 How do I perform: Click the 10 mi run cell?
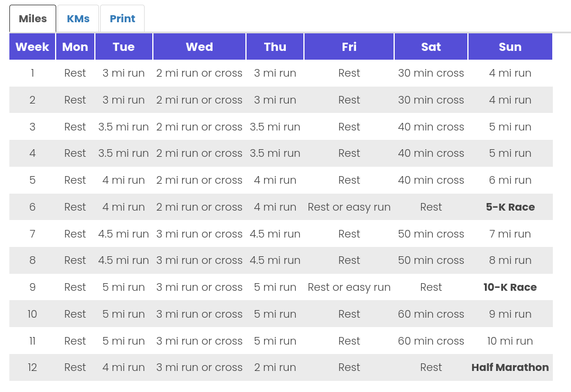pos(510,341)
